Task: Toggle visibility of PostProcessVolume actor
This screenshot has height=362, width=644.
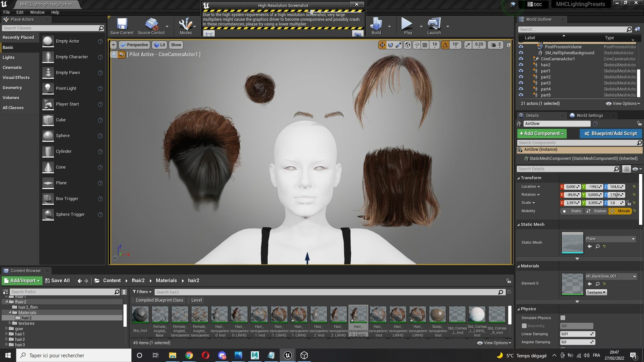Action: 521,47
